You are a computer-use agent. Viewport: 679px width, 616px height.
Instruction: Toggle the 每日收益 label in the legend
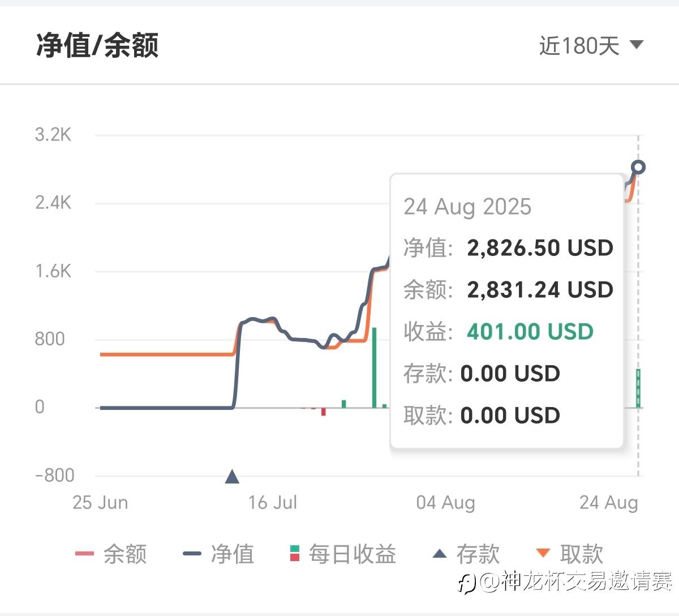352,554
